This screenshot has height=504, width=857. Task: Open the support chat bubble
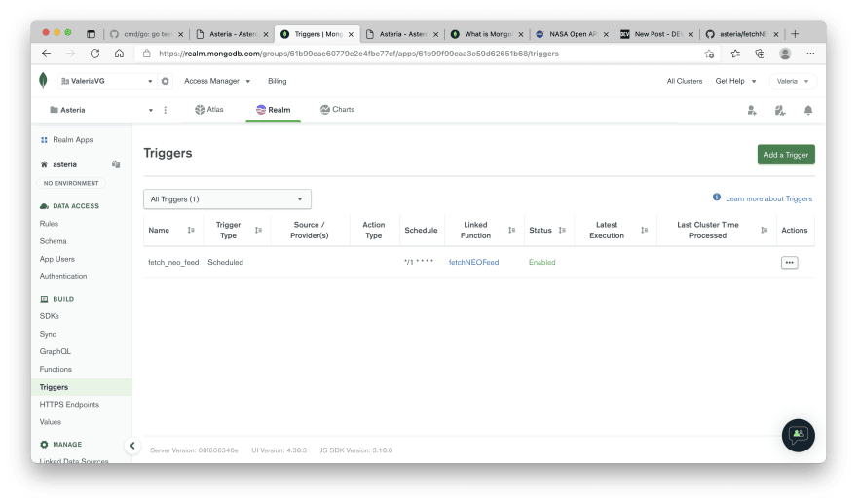pos(798,435)
